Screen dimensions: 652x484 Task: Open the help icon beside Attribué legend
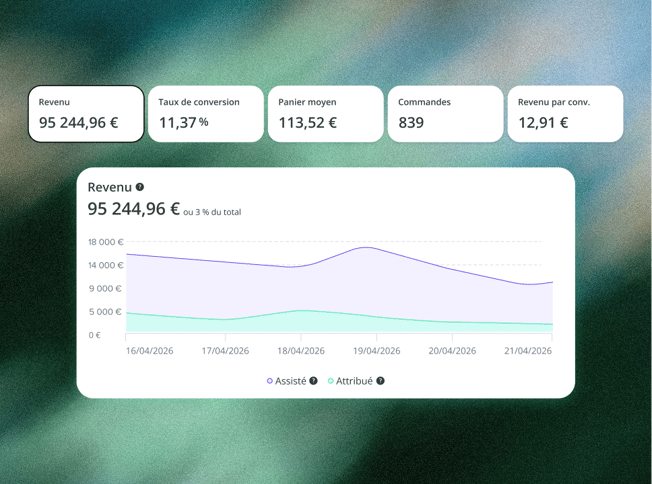tap(380, 380)
